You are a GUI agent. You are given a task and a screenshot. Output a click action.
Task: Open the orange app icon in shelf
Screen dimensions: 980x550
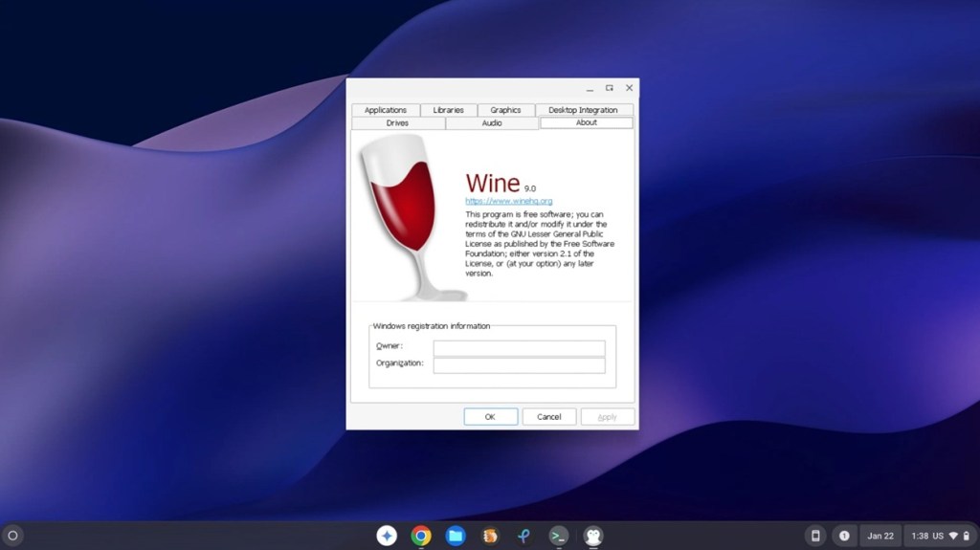pos(490,536)
